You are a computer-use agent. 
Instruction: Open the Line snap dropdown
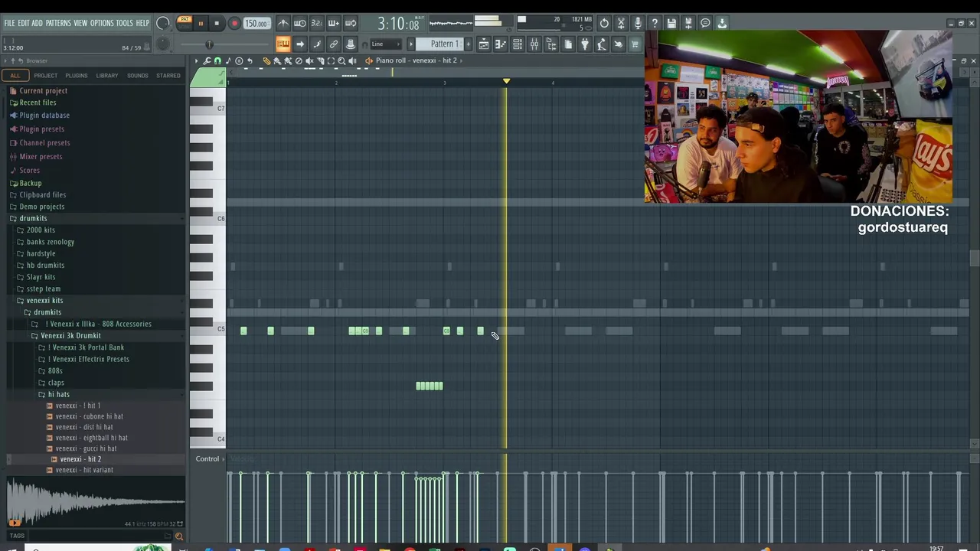(x=386, y=44)
